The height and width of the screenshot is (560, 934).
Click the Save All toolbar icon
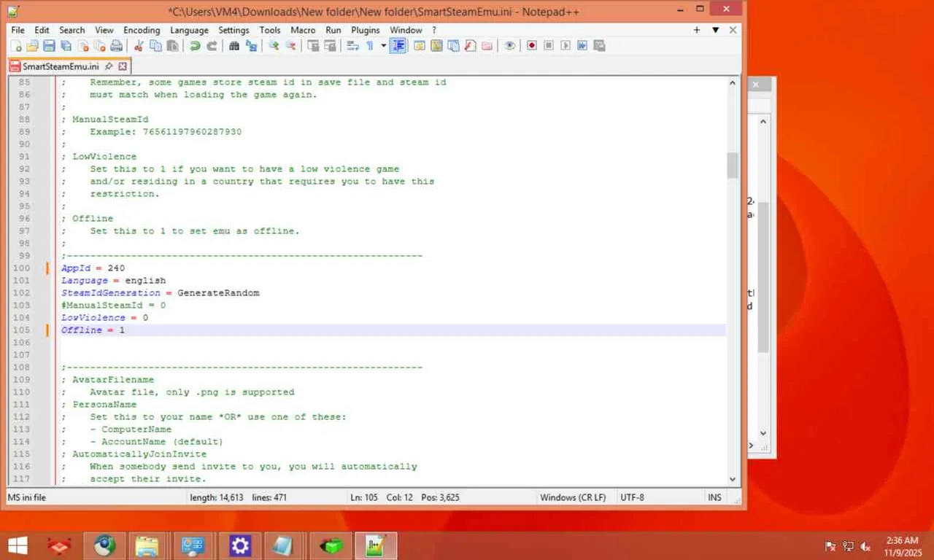click(x=66, y=46)
